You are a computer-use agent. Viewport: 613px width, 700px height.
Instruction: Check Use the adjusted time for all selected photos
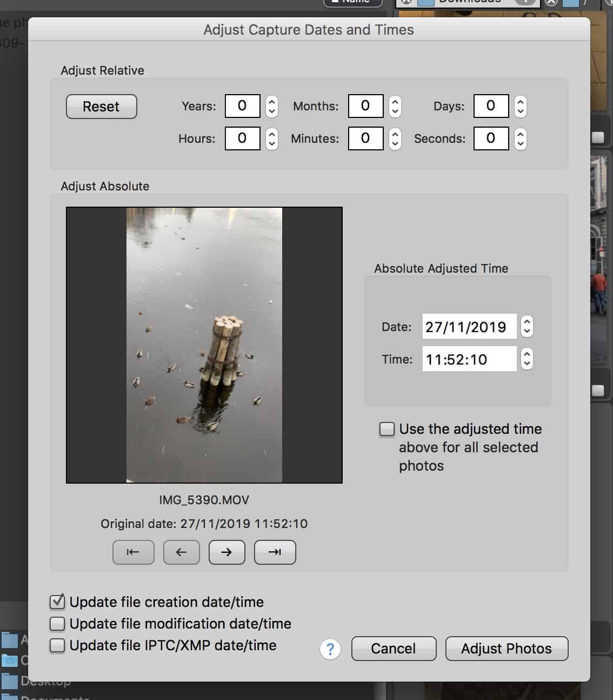[x=387, y=429]
